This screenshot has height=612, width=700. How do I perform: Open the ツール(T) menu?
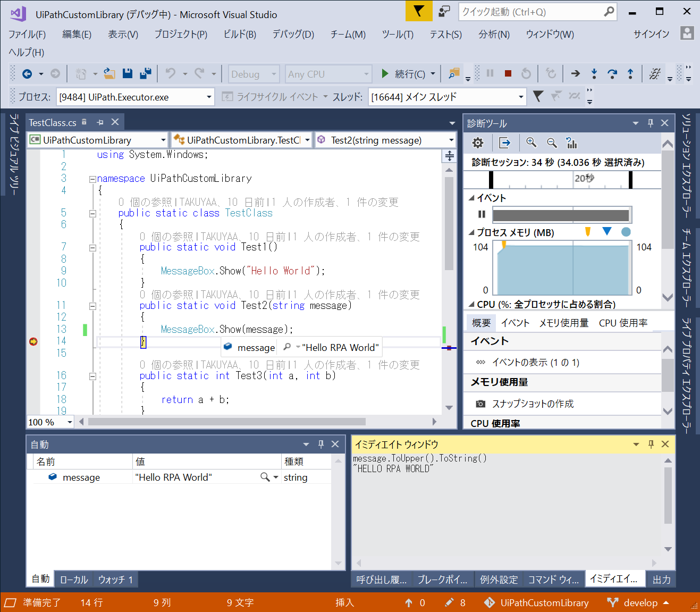[x=398, y=34]
